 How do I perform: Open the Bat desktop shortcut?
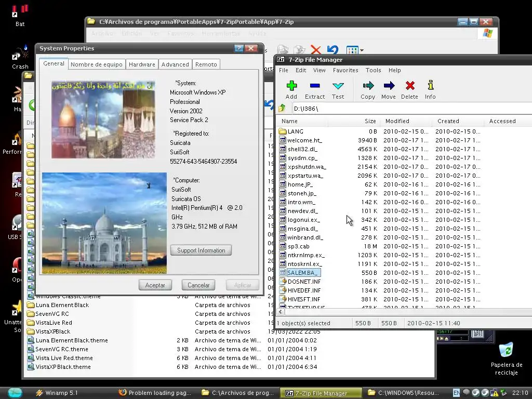point(20,15)
